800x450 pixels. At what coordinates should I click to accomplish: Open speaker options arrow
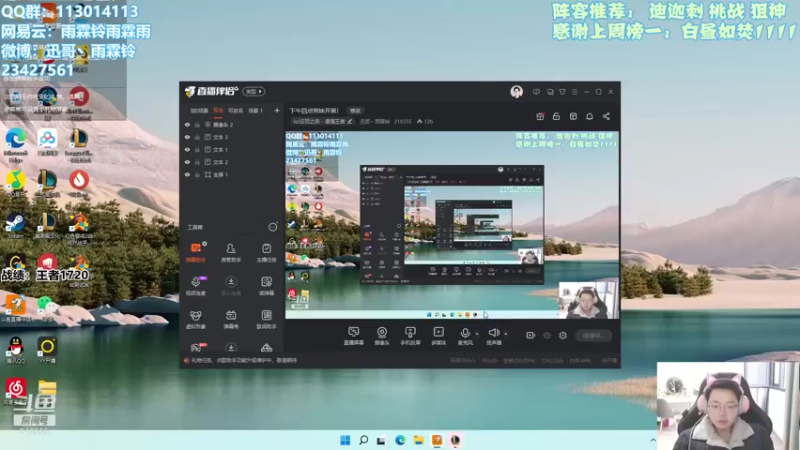pos(506,334)
